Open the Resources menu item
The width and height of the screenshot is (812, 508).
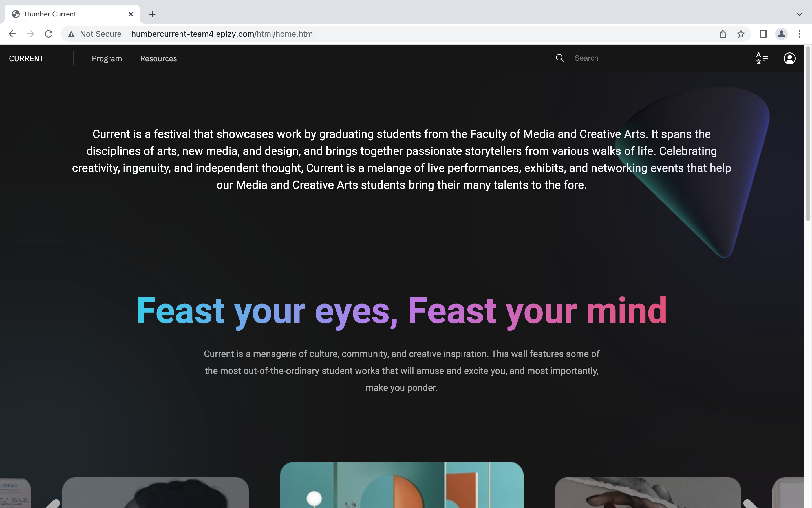(158, 58)
